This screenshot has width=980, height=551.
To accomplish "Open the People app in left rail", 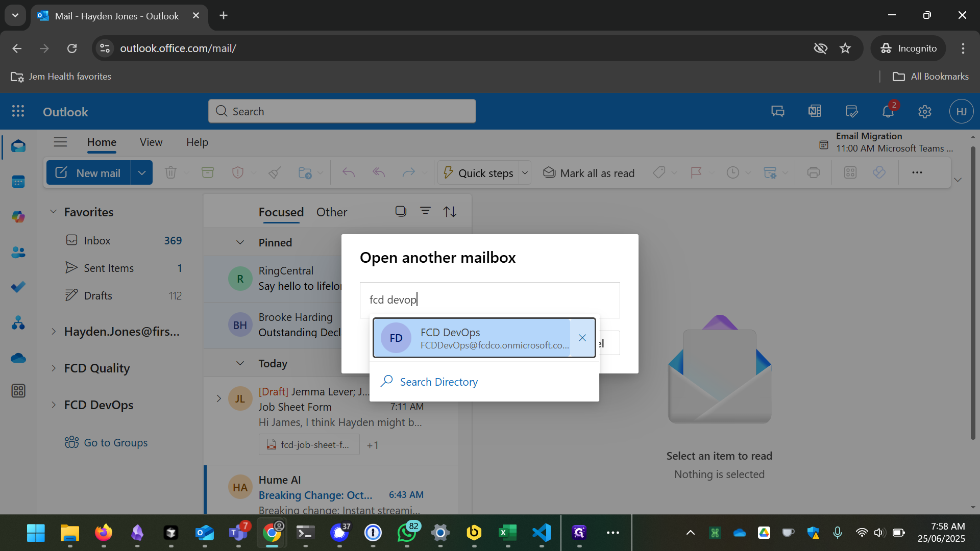I will (18, 252).
